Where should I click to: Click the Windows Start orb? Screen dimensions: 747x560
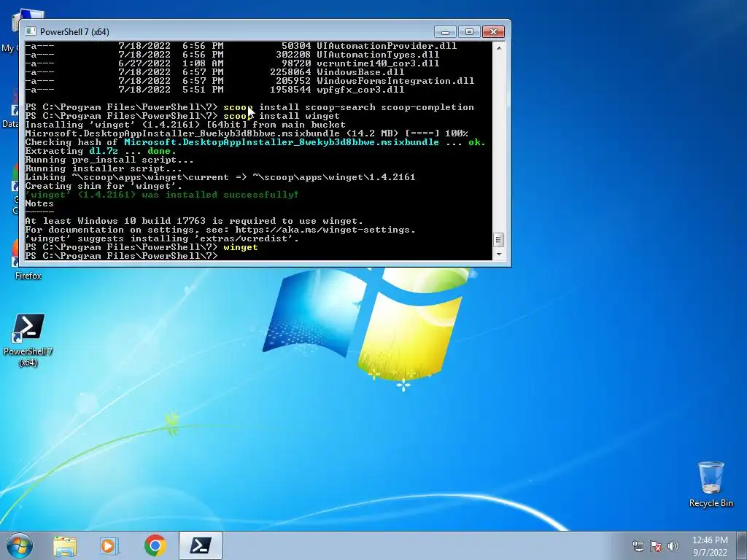(x=20, y=545)
